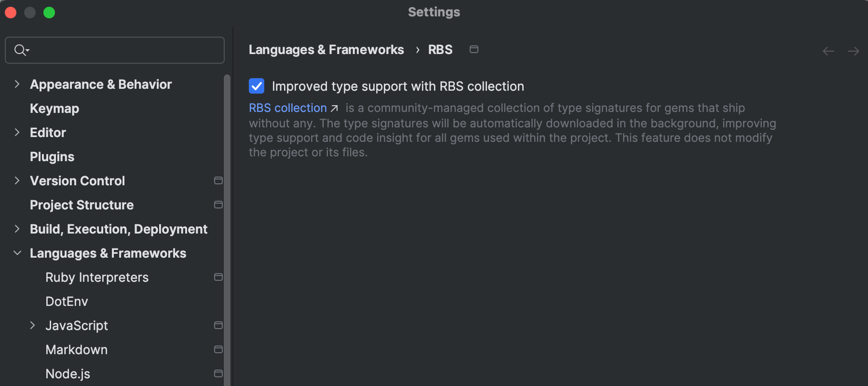This screenshot has height=386, width=868.
Task: Click project icon beside Project Structure
Action: coord(218,205)
